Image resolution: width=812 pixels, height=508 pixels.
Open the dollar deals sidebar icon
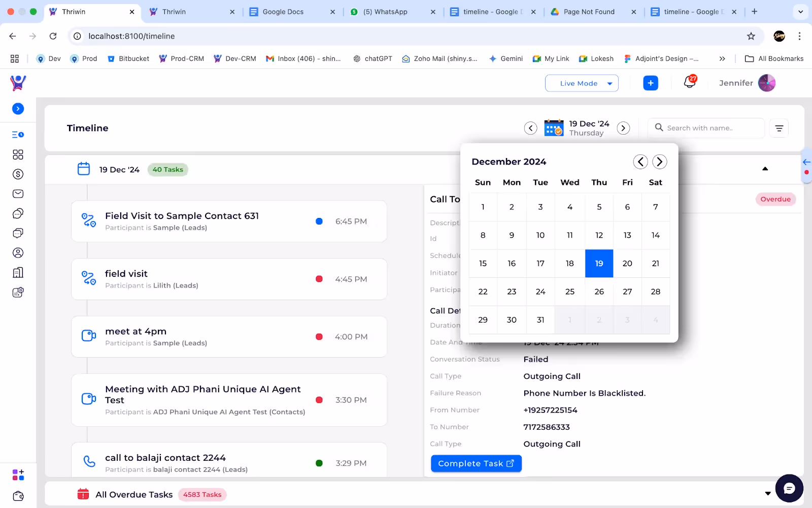pos(18,174)
